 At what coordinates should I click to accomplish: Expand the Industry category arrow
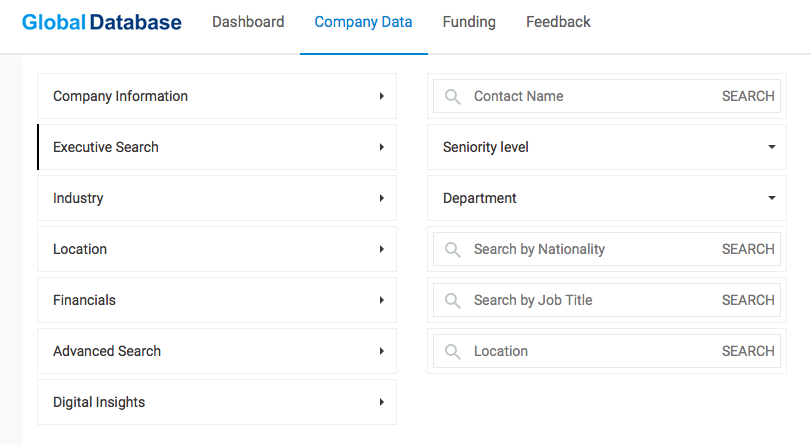382,199
